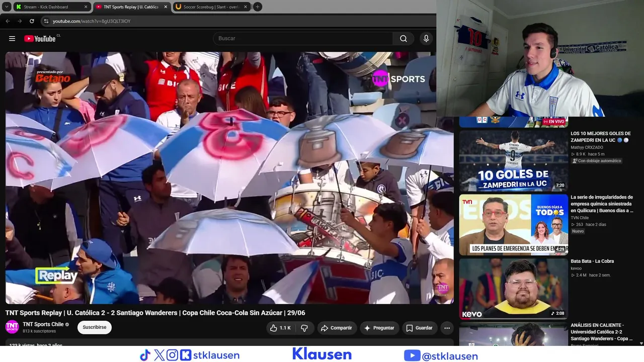Image resolution: width=644 pixels, height=362 pixels.
Task: Open the Preguntar AI button
Action: point(379,328)
